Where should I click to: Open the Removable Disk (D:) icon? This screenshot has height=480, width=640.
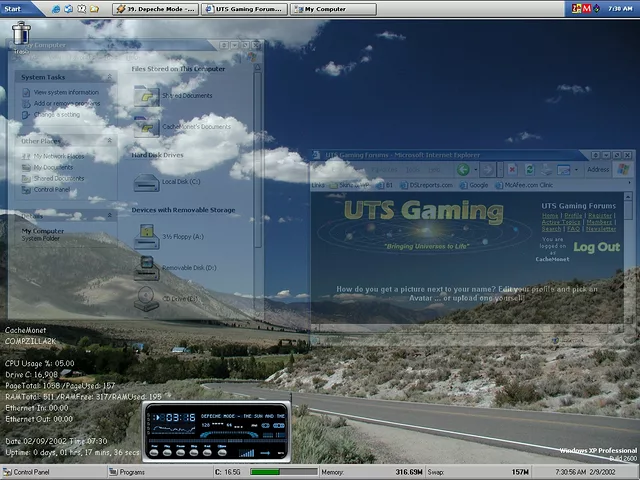click(146, 267)
